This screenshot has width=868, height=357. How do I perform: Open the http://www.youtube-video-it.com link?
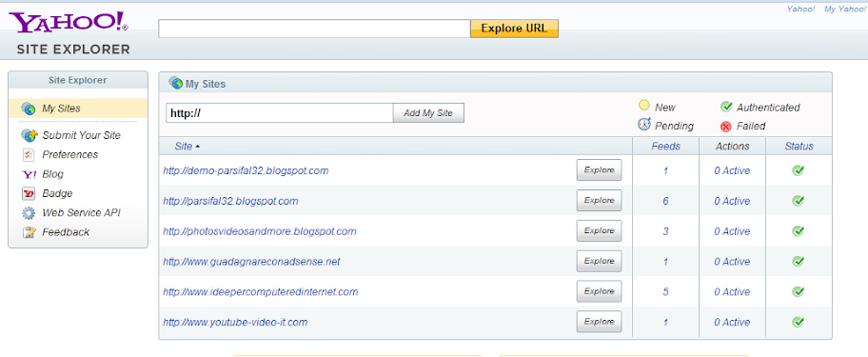coord(235,322)
